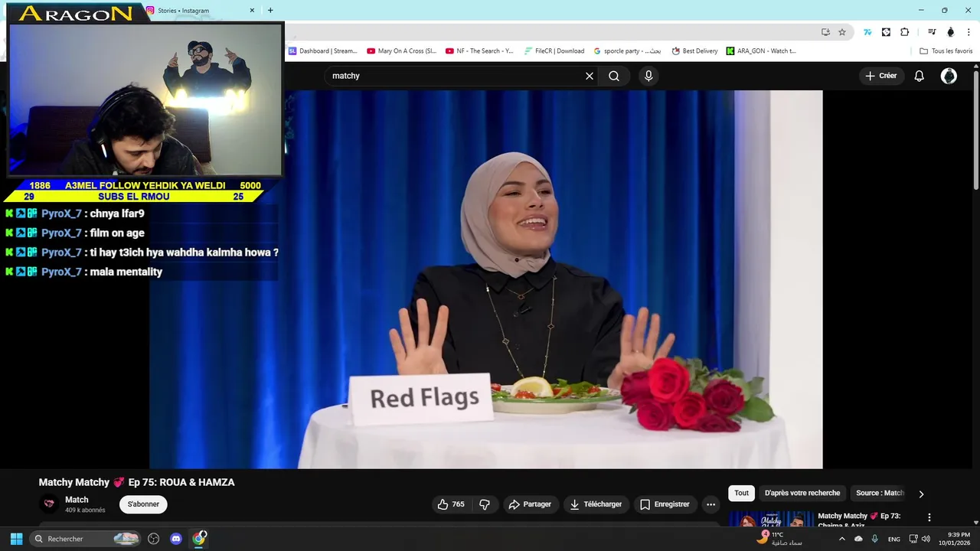Open the weather widget showing 11°C

click(779, 539)
